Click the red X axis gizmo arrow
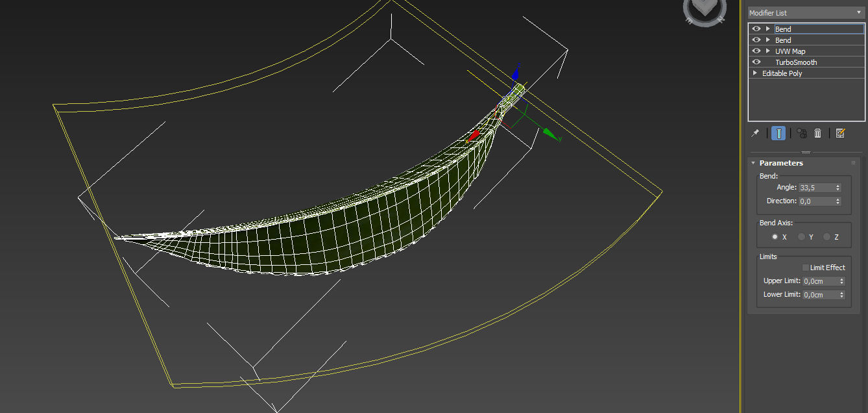This screenshot has width=868, height=413. (x=474, y=135)
